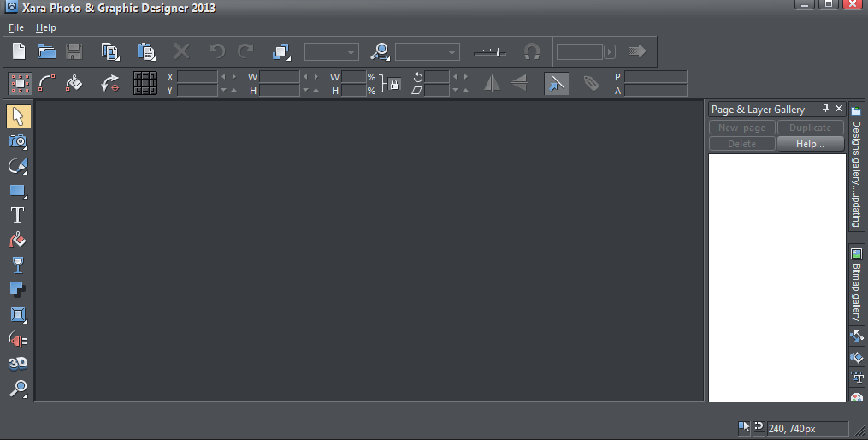Click the next page arrow icon
The image size is (868, 440).
pos(637,51)
